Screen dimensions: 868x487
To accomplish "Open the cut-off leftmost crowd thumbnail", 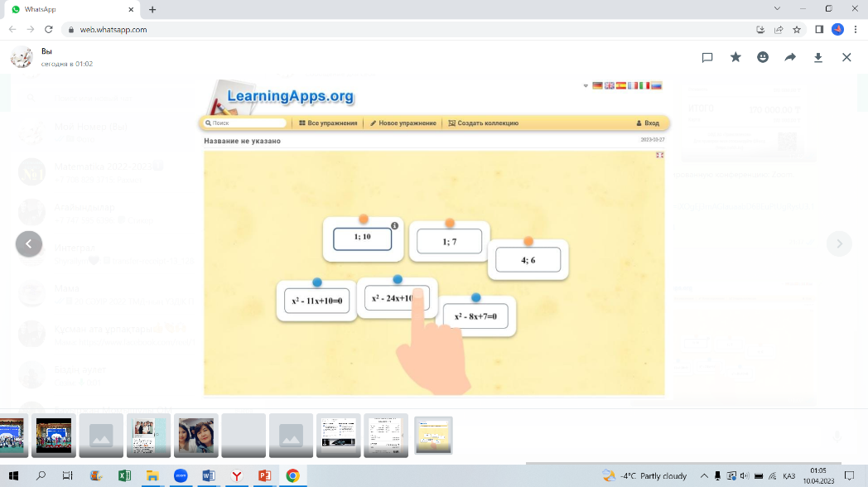I will coord(14,436).
